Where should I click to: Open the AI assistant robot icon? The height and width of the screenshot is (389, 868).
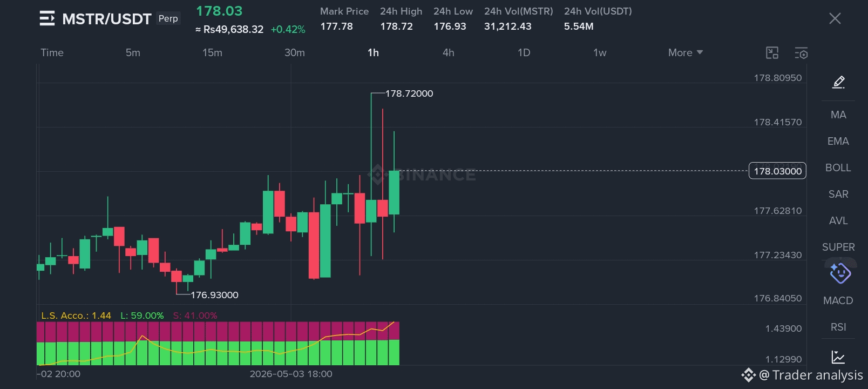pos(840,273)
